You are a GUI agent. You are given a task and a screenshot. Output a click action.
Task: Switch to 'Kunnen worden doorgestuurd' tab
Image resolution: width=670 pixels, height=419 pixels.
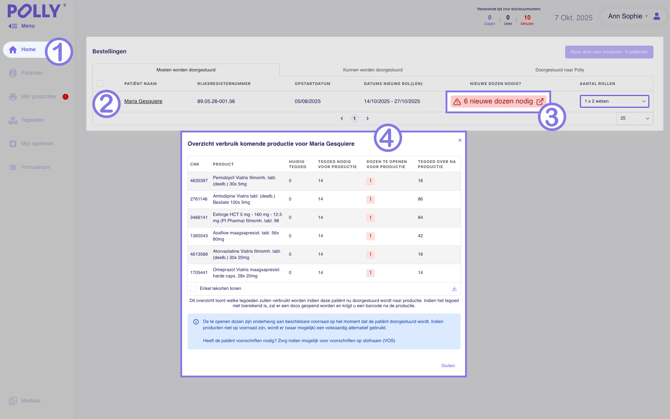(x=372, y=70)
